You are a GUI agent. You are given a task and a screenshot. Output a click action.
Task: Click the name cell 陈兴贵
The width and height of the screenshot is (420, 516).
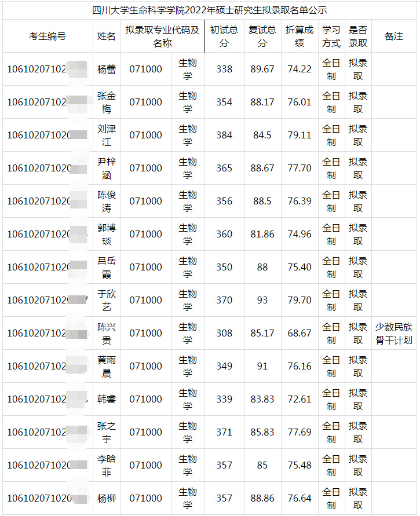pyautogui.click(x=107, y=333)
